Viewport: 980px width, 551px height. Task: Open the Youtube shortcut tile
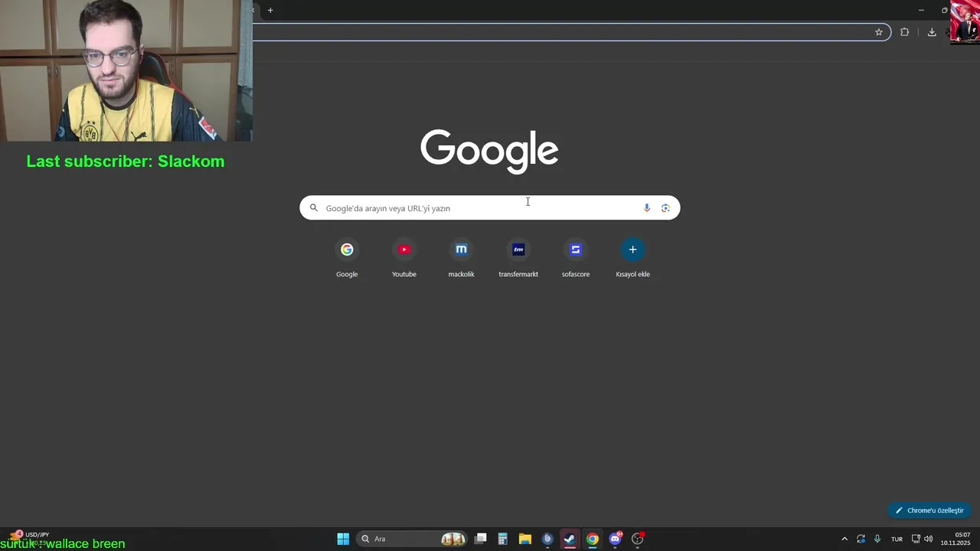pyautogui.click(x=404, y=259)
